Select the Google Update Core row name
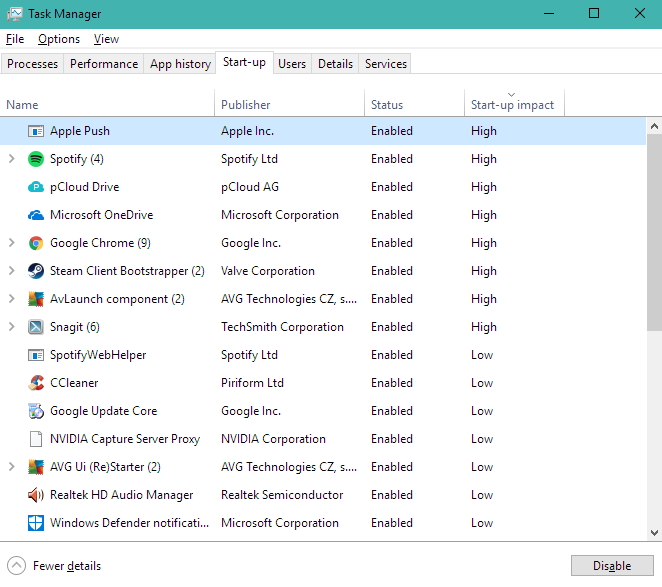Screen dimensions: 662x587 pyautogui.click(x=103, y=411)
